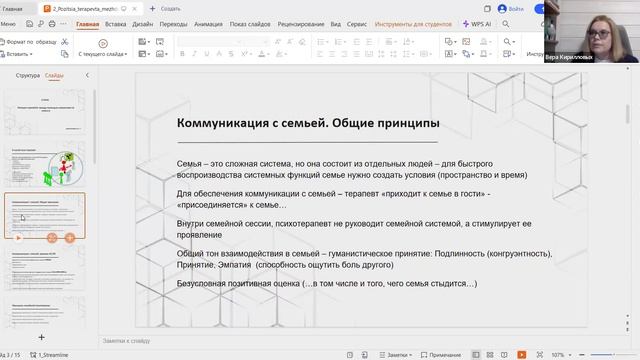Open 'Инструменты для студентов' tab
Image resolution: width=640 pixels, height=360 pixels.
tap(413, 24)
